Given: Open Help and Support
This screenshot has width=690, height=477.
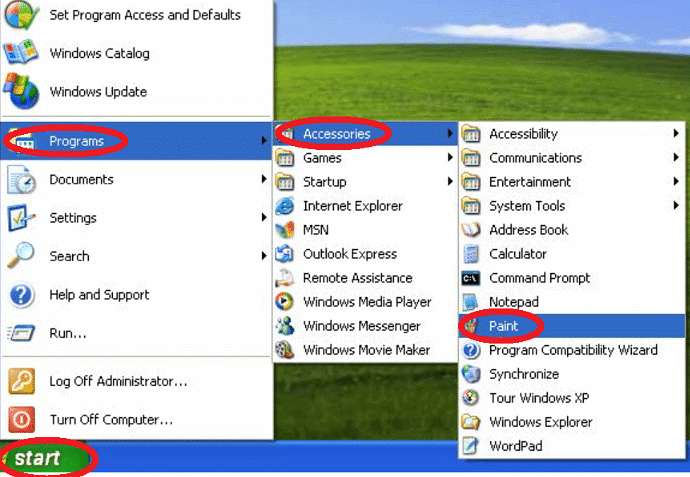Looking at the screenshot, I should (99, 295).
